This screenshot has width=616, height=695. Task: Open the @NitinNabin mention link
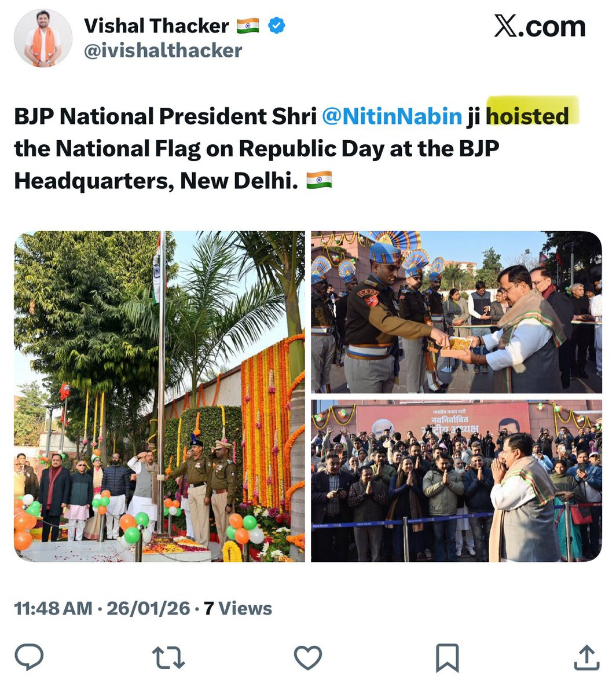point(391,116)
